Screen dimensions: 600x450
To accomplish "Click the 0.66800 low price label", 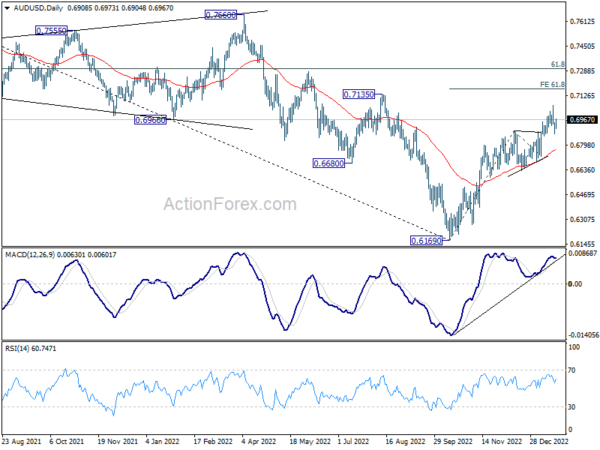I will click(x=328, y=163).
